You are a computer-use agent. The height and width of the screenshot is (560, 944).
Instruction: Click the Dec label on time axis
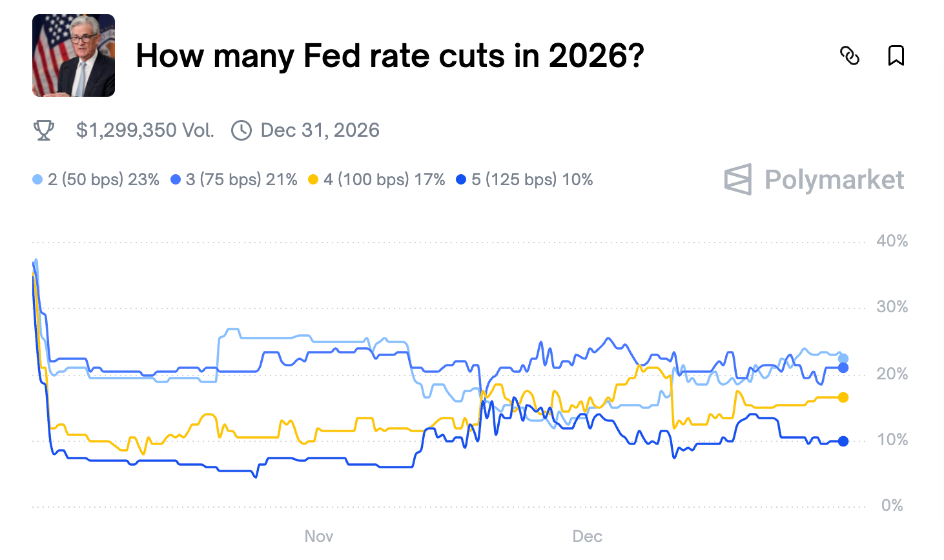click(x=587, y=536)
